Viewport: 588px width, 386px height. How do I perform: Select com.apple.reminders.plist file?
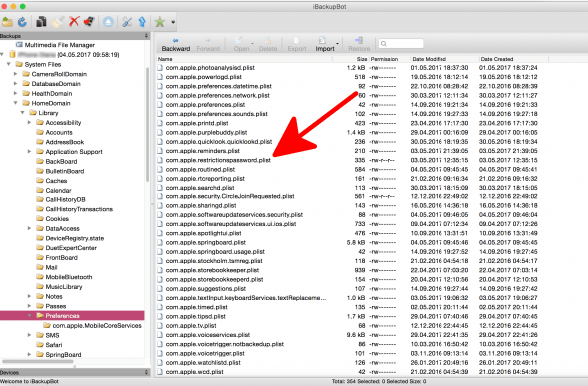[203, 151]
